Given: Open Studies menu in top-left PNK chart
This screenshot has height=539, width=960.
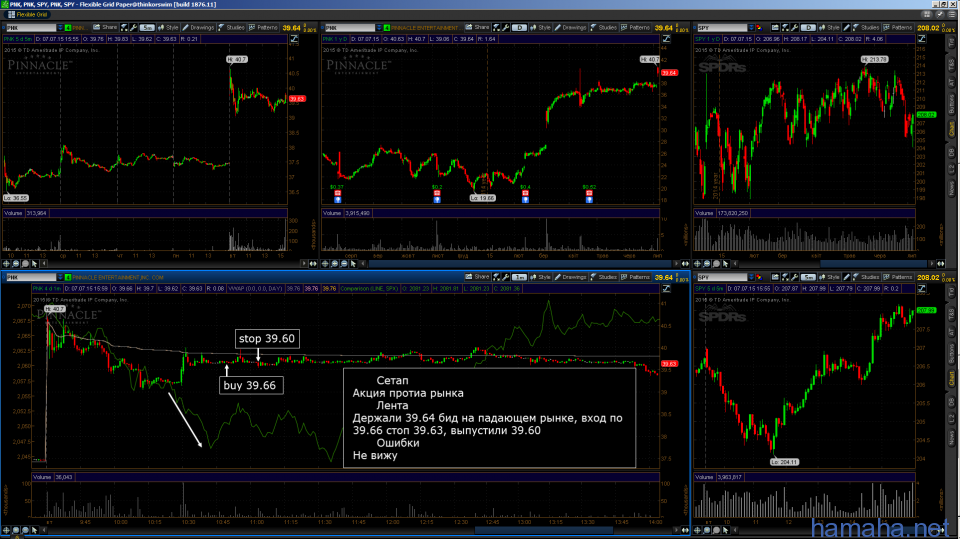Looking at the screenshot, I should (231, 28).
